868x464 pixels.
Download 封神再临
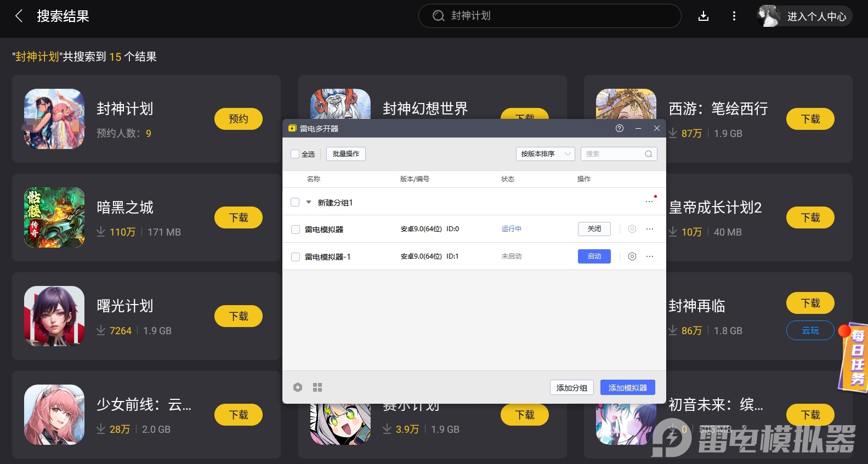810,303
